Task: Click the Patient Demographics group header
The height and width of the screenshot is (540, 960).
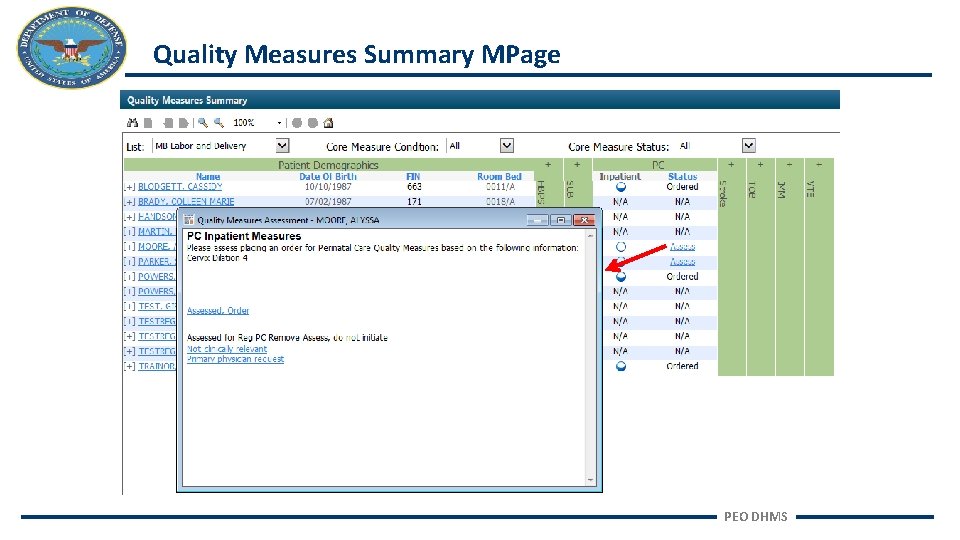Action: pos(328,165)
